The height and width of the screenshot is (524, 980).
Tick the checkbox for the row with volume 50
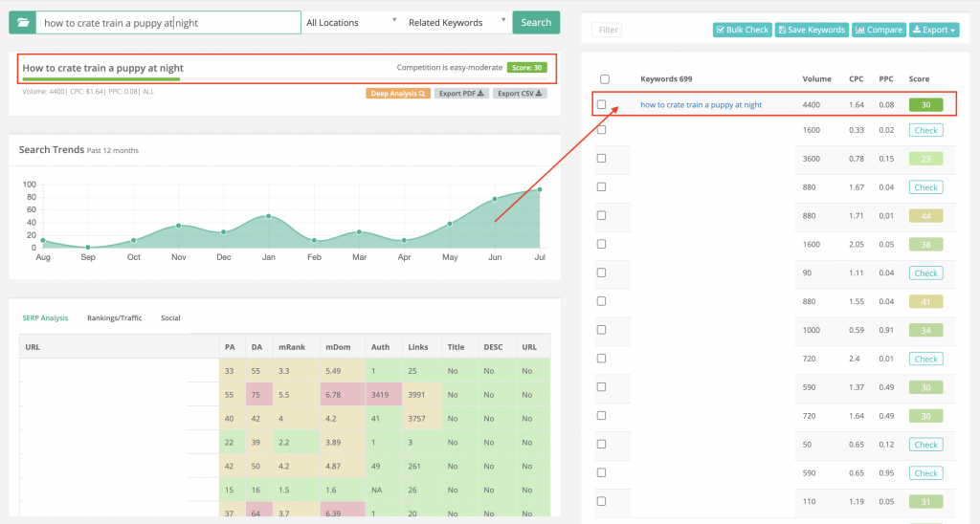(601, 444)
